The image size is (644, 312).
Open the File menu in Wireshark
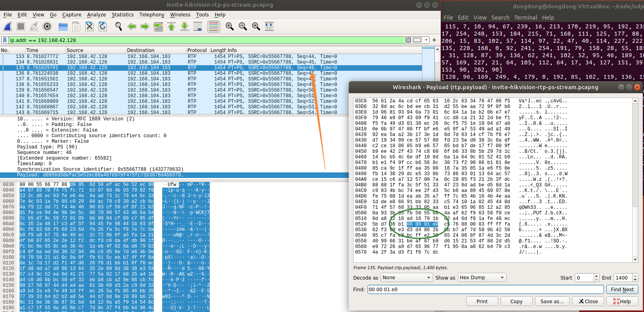[8, 15]
